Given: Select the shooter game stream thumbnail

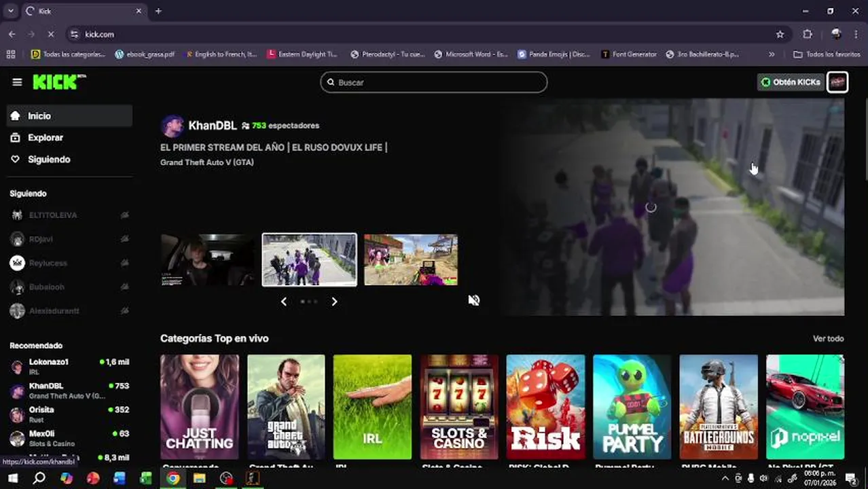Looking at the screenshot, I should (411, 259).
